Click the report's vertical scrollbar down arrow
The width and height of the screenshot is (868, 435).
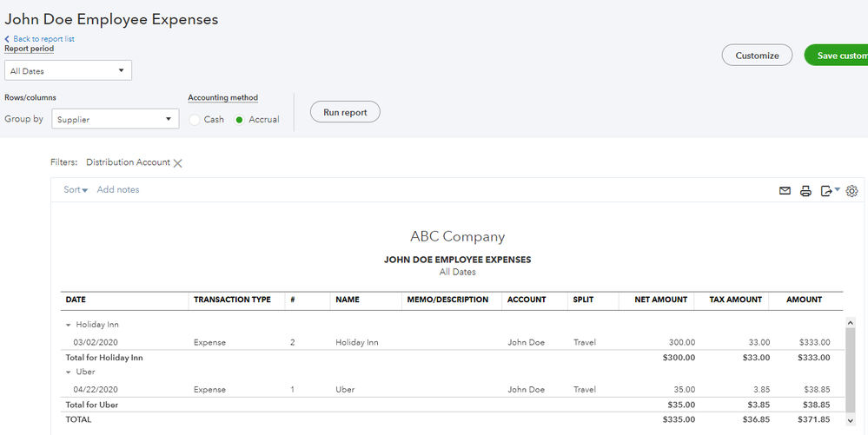pyautogui.click(x=849, y=420)
